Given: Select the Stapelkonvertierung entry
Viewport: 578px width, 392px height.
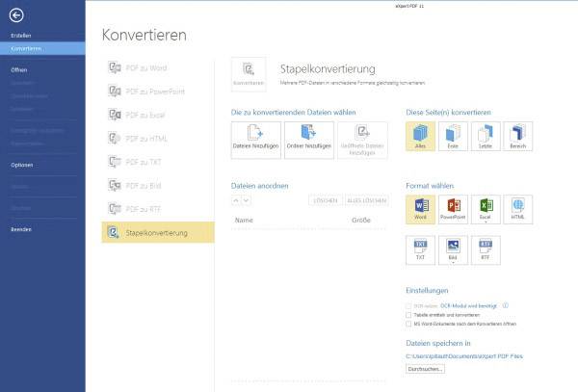Looking at the screenshot, I should pyautogui.click(x=158, y=232).
